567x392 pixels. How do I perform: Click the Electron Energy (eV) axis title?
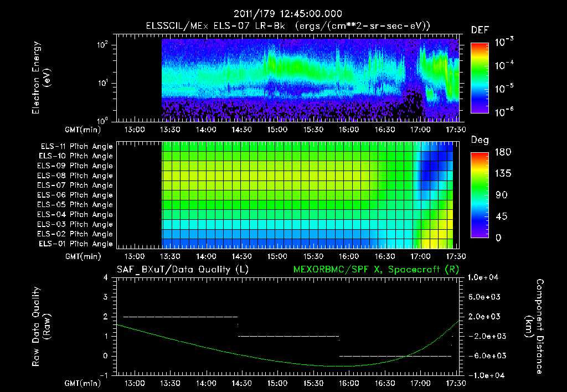[x=41, y=78]
